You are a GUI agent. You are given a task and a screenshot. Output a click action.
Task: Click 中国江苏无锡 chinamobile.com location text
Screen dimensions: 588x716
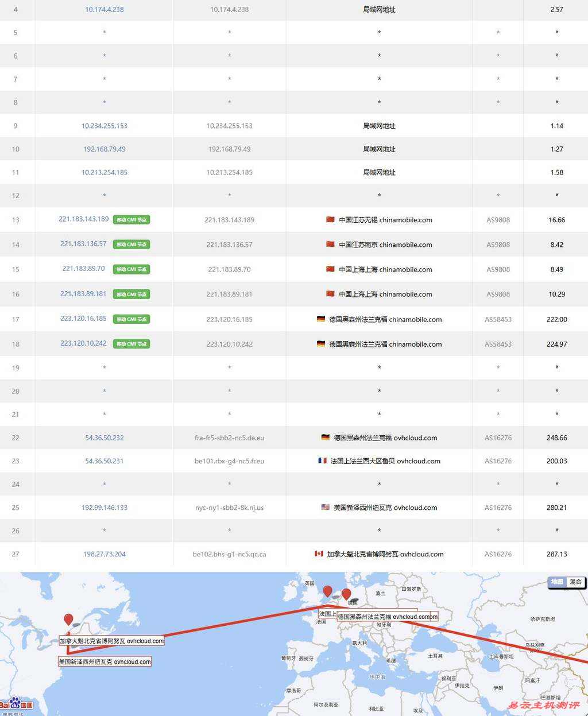385,220
